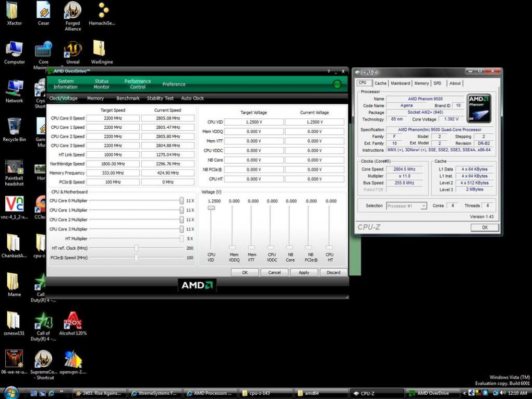Viewport: 532px width, 399px height.
Task: Open the Mame folder
Action: (x=14, y=285)
